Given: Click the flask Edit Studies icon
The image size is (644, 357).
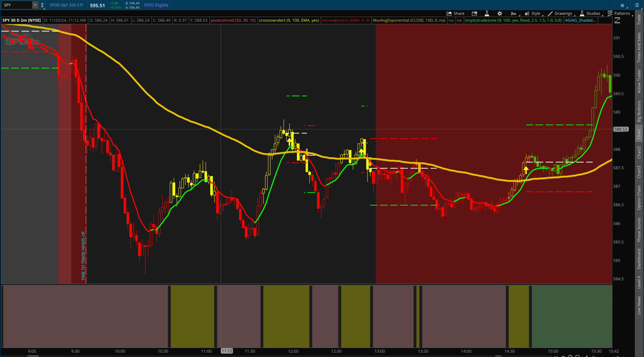Looking at the screenshot, I should pos(487,14).
